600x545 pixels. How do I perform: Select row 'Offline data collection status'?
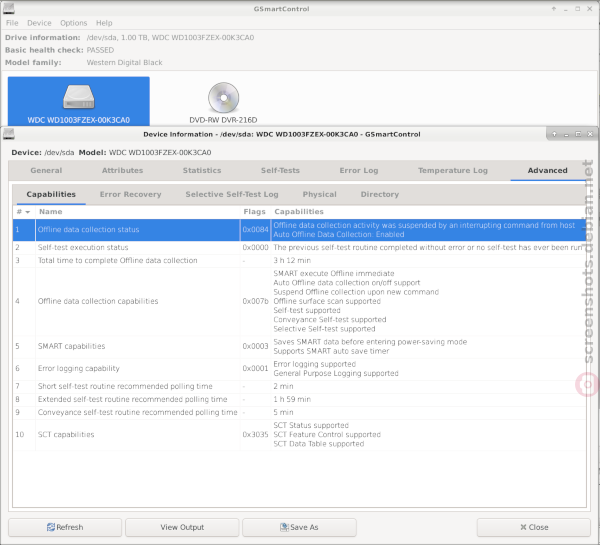click(299, 230)
